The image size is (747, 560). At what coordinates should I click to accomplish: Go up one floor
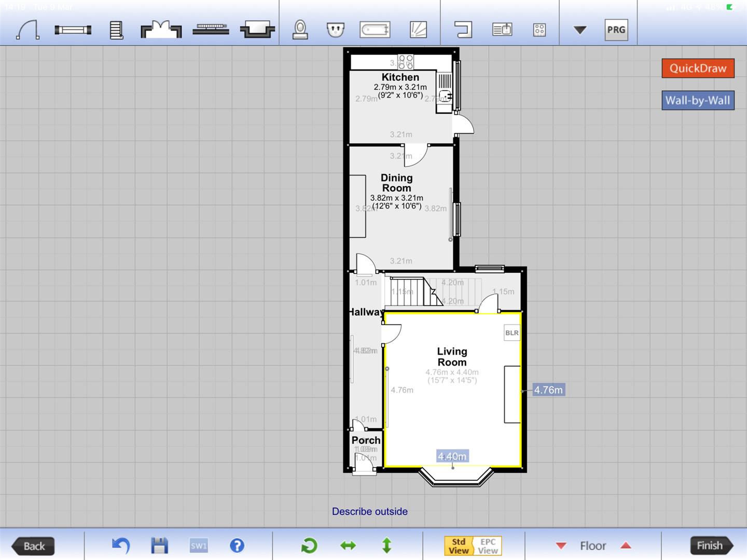pyautogui.click(x=626, y=545)
